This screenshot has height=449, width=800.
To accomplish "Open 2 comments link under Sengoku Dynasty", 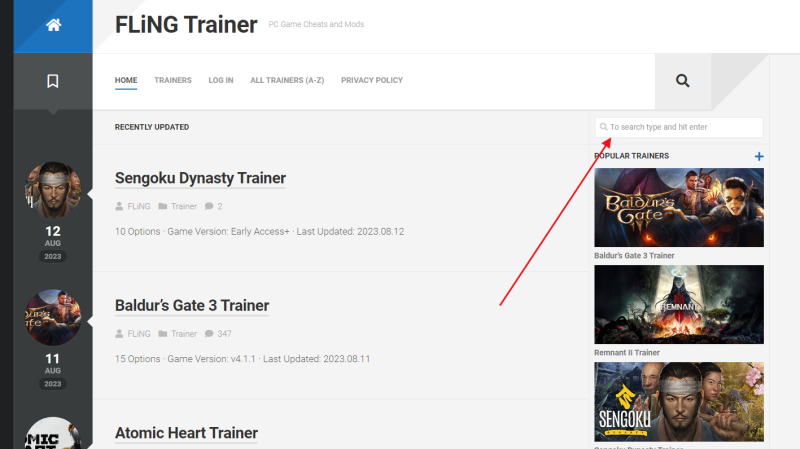I will pyautogui.click(x=220, y=206).
